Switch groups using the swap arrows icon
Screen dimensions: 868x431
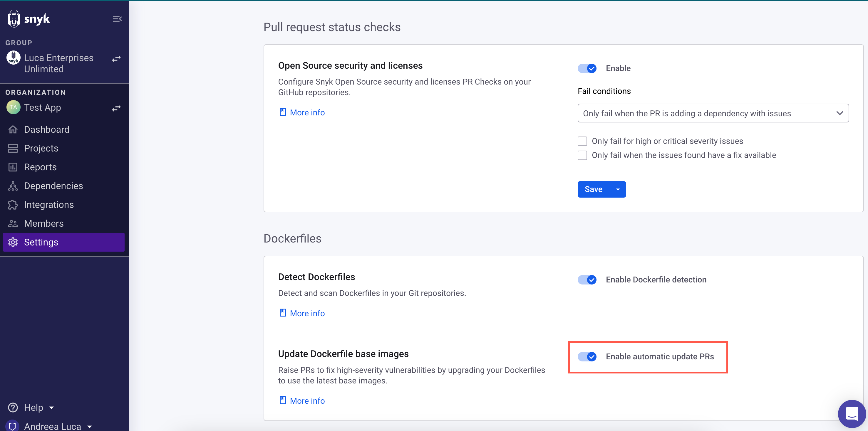[116, 59]
